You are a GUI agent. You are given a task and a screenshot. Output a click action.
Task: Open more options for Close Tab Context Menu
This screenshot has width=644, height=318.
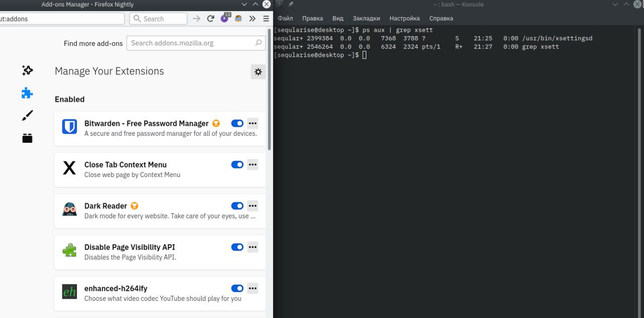point(253,165)
